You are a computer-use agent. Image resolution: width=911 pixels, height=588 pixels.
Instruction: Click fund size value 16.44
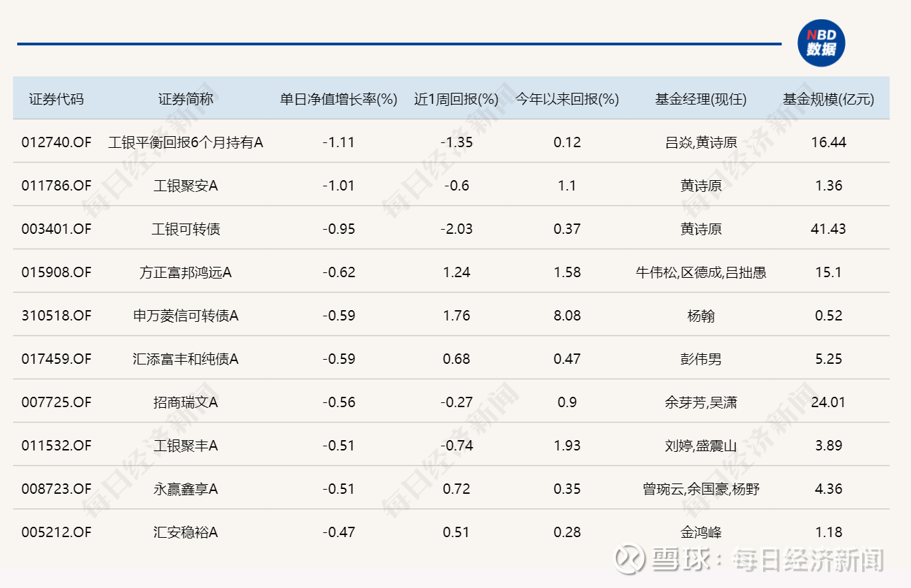(x=828, y=142)
